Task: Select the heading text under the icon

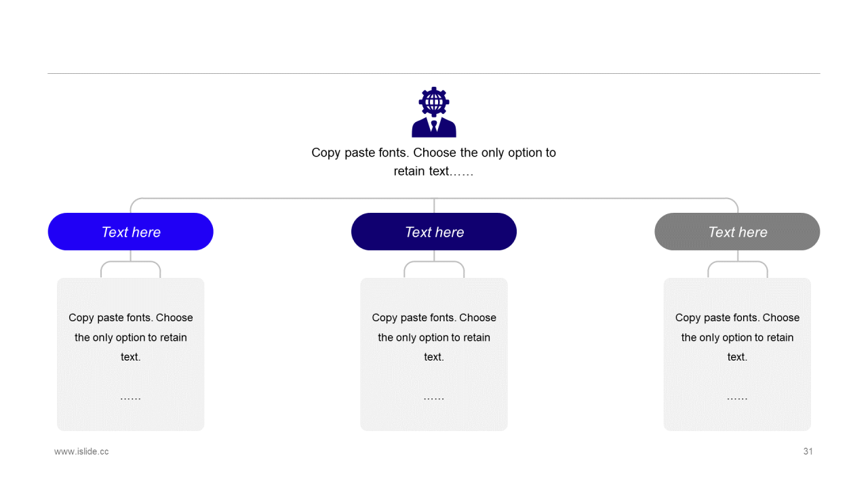Action: pyautogui.click(x=434, y=162)
